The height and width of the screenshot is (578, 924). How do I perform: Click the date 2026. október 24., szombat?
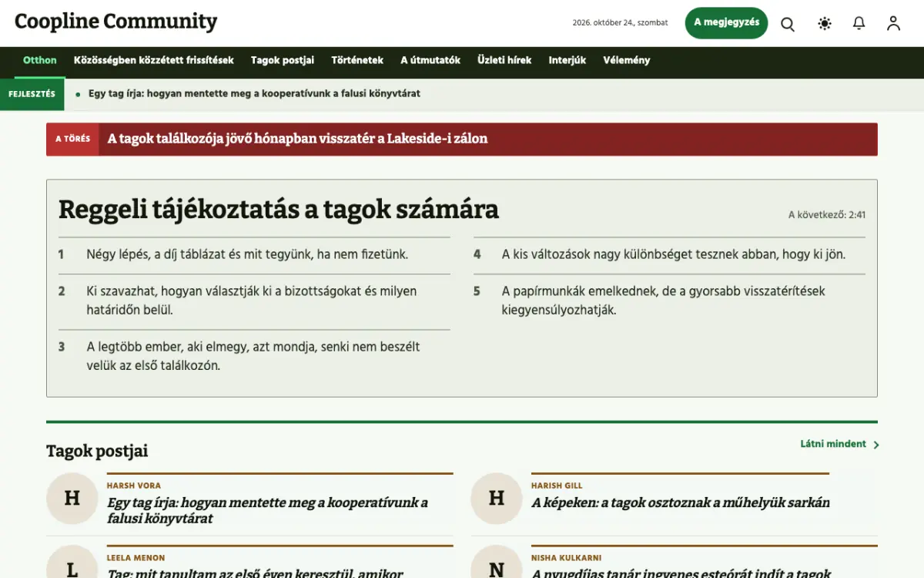pyautogui.click(x=621, y=23)
